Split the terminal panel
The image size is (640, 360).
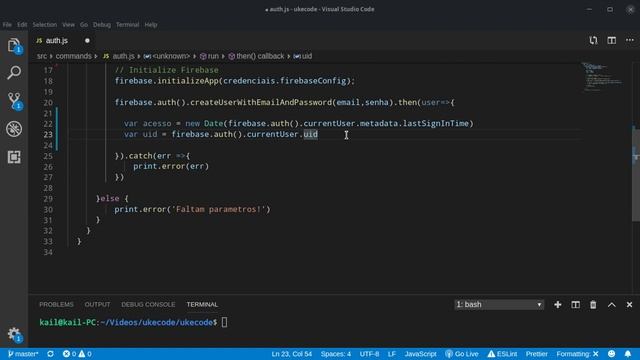576,304
